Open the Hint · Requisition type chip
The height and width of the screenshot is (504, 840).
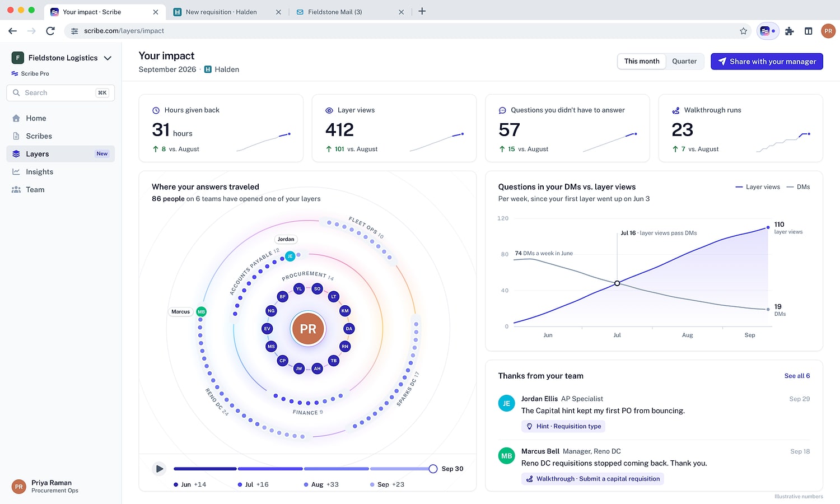563,426
